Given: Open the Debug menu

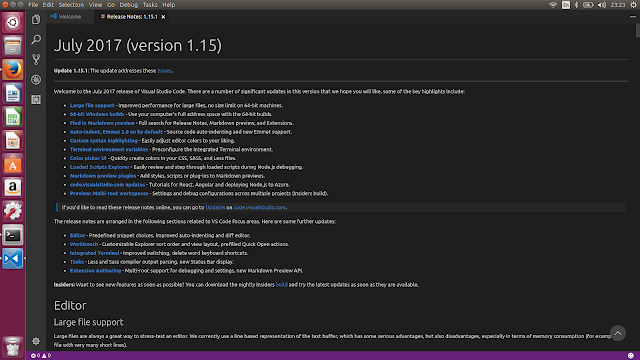Looking at the screenshot, I should (x=129, y=5).
